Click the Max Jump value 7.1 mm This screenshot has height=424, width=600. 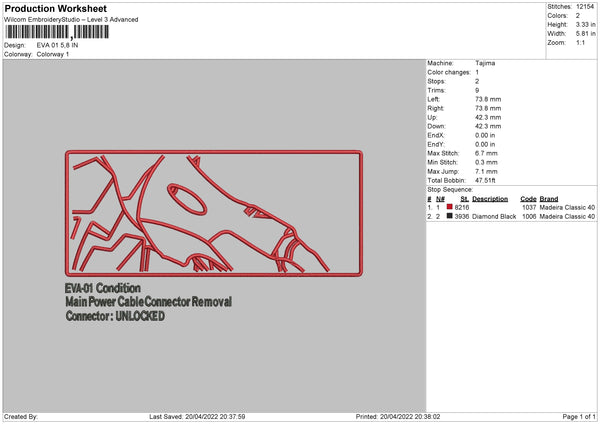point(486,171)
